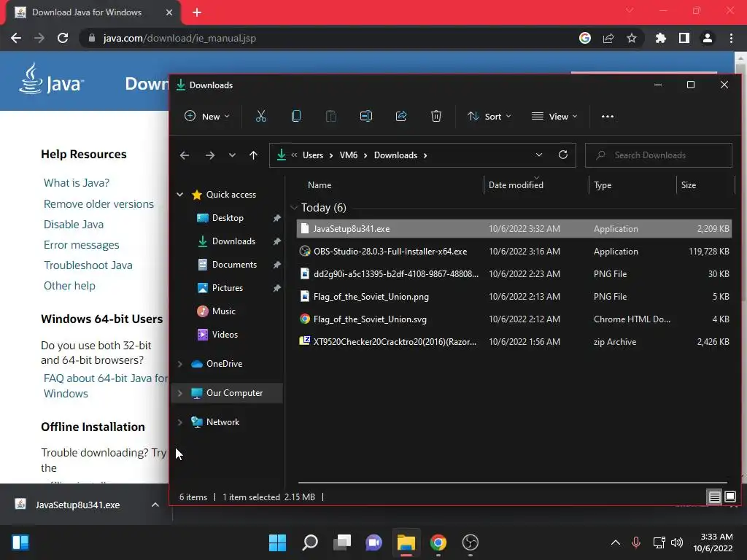Viewport: 747px width, 560px height.
Task: Click the Cut scissors icon in File Explorer toolbar
Action: [x=260, y=116]
